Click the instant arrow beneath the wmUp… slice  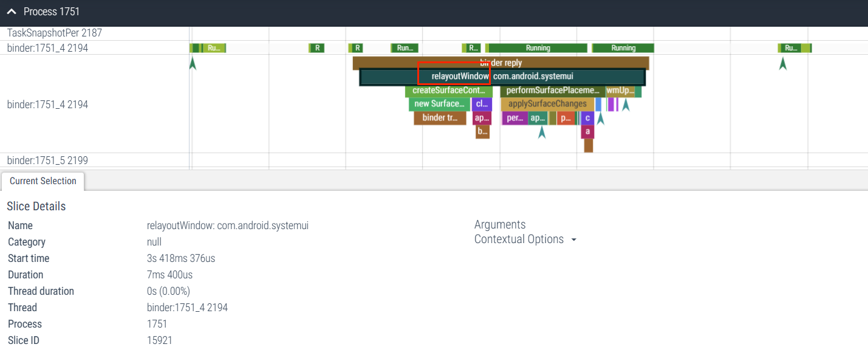pos(626,105)
